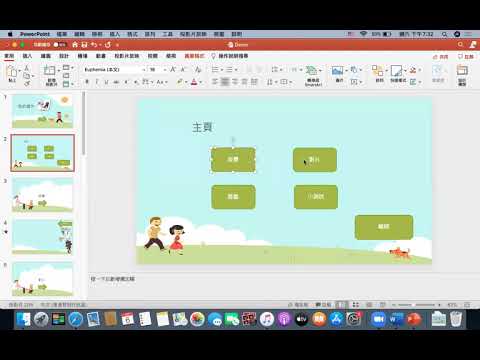This screenshot has width=480, height=360.
Task: Open the change case Aa dropdown
Action: [162, 82]
